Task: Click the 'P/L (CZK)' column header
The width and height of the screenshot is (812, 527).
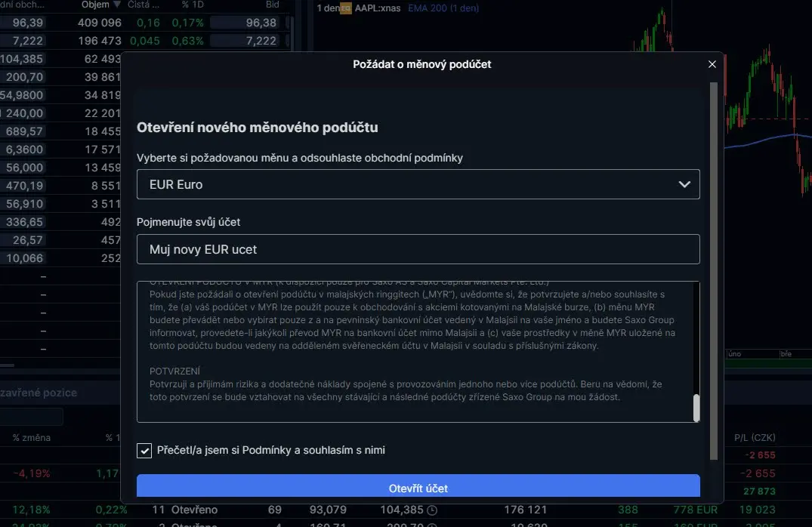Action: pos(754,437)
